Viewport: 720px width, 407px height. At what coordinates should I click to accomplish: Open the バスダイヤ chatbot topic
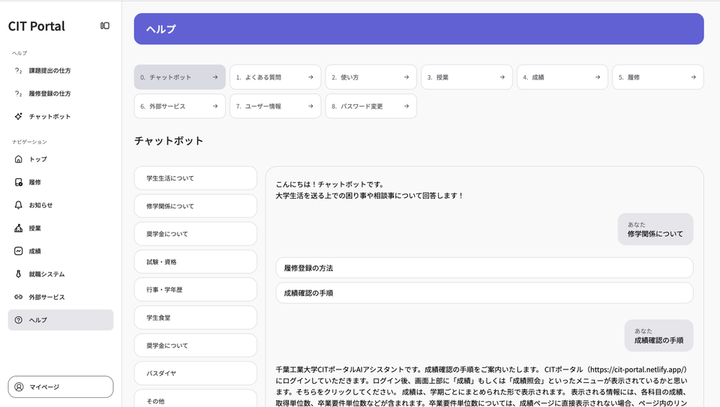pyautogui.click(x=195, y=372)
